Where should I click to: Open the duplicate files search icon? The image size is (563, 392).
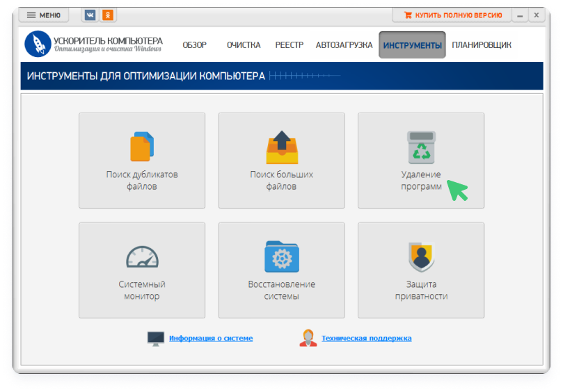(142, 147)
